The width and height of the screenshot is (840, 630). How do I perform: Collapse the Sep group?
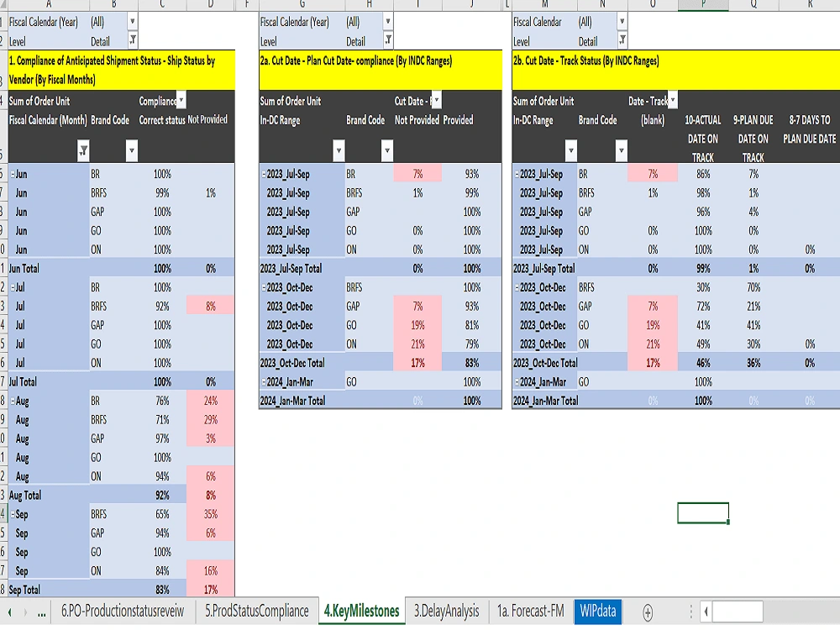13,515
